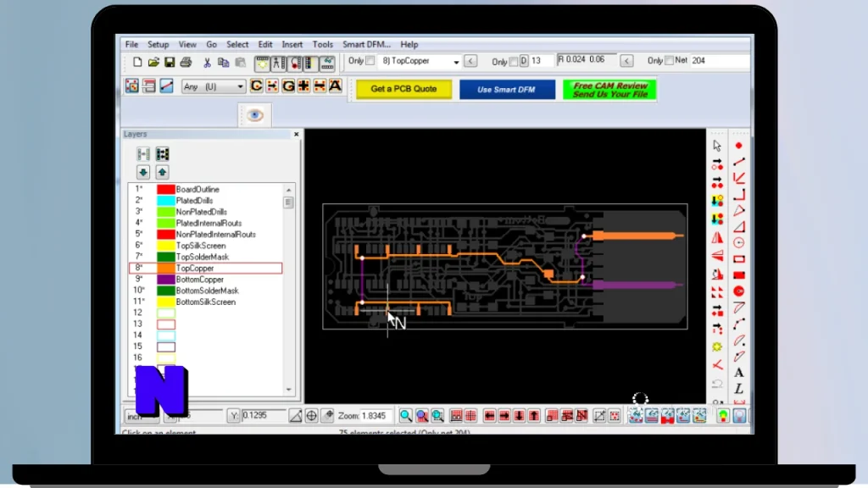Screen dimensions: 868x488
Task: Open the Tools menu
Action: (x=322, y=44)
